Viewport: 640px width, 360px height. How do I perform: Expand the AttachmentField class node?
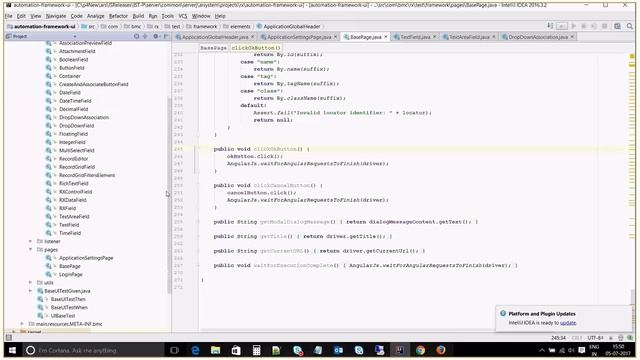pos(55,51)
